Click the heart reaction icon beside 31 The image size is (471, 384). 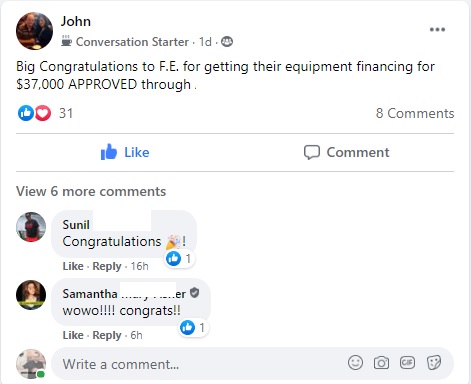click(43, 113)
